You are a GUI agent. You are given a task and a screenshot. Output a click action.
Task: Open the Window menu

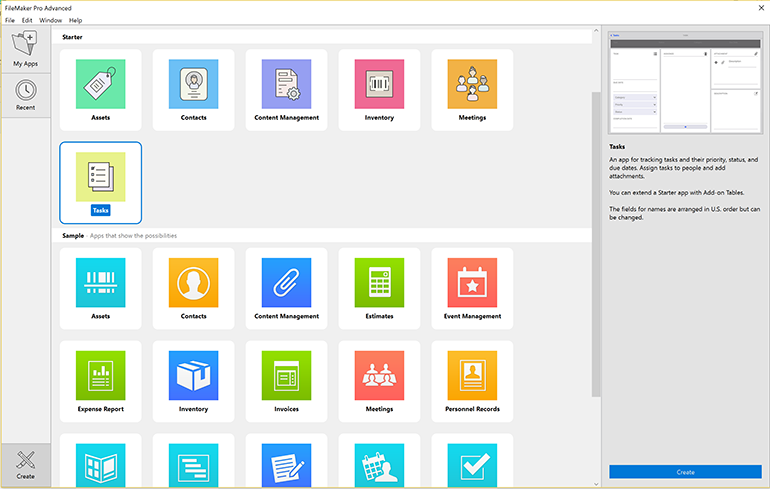pyautogui.click(x=51, y=20)
